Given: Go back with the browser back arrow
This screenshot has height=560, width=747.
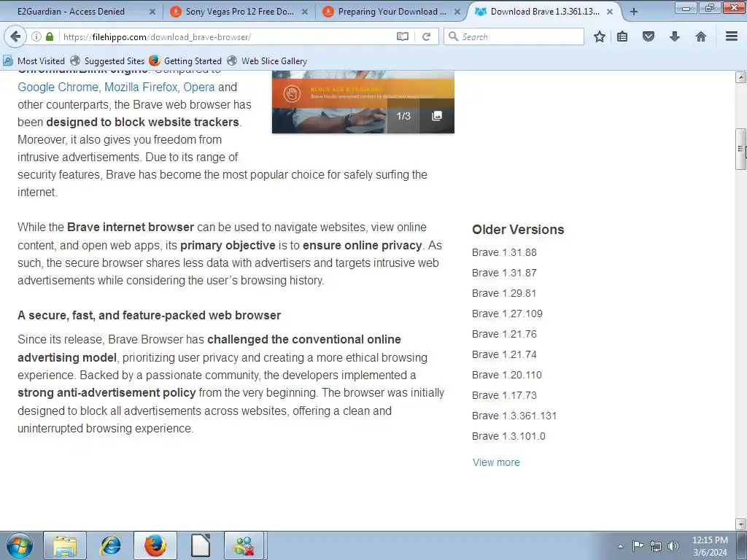Looking at the screenshot, I should tap(15, 36).
